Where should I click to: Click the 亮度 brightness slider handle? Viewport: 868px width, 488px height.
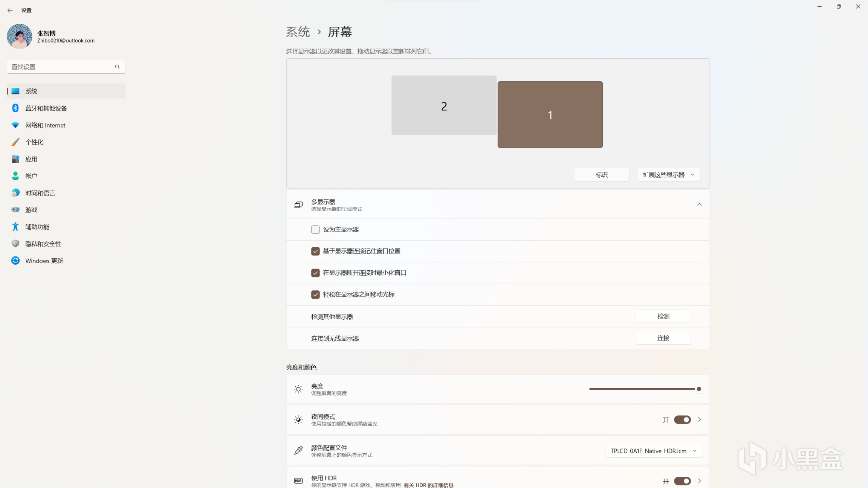(x=699, y=389)
